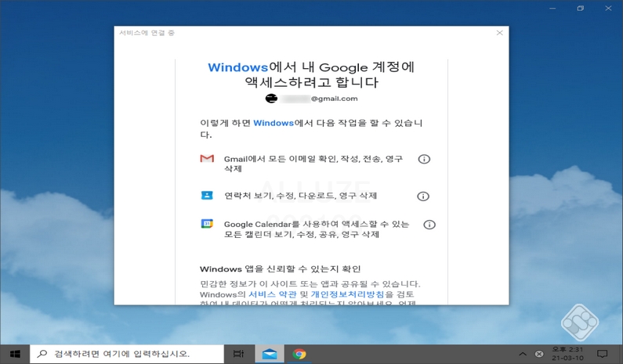Click Windows link in description sentence
The image size is (623, 364).
tap(273, 123)
